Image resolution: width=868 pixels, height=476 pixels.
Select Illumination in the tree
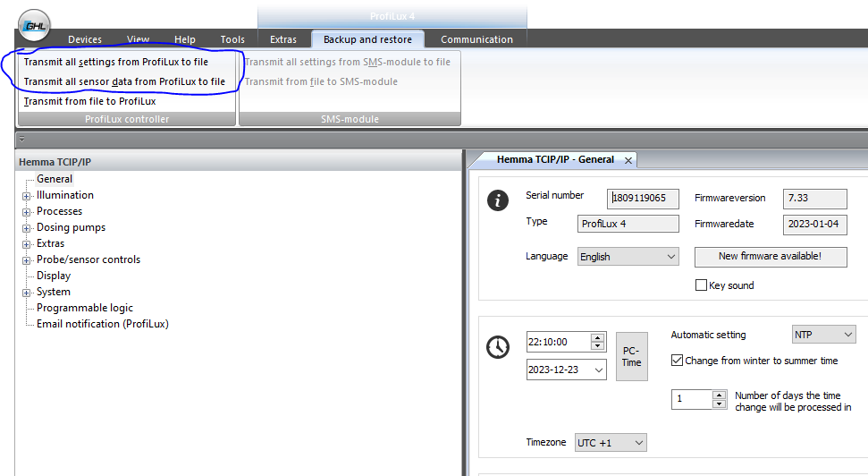coord(64,195)
